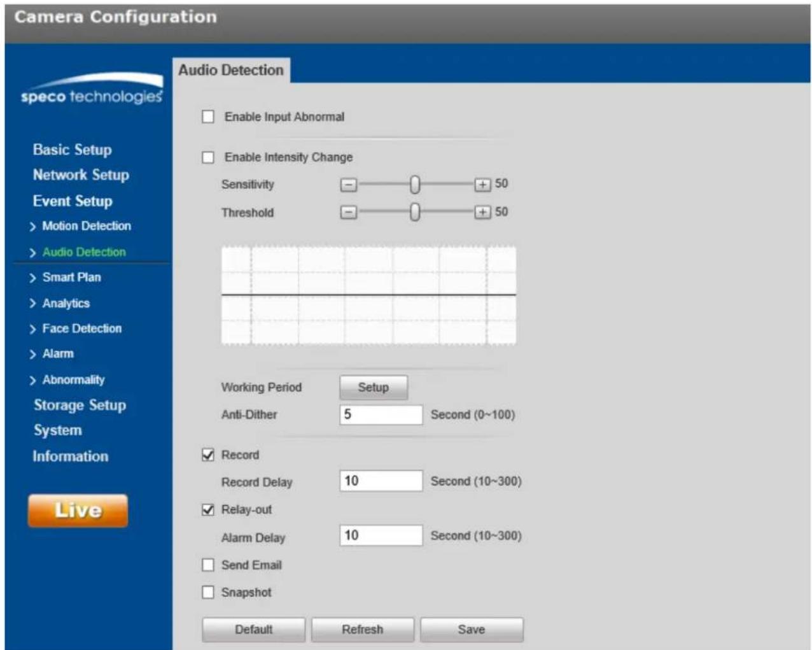The image size is (812, 650).
Task: Open Face Detection settings
Action: pyautogui.click(x=81, y=329)
